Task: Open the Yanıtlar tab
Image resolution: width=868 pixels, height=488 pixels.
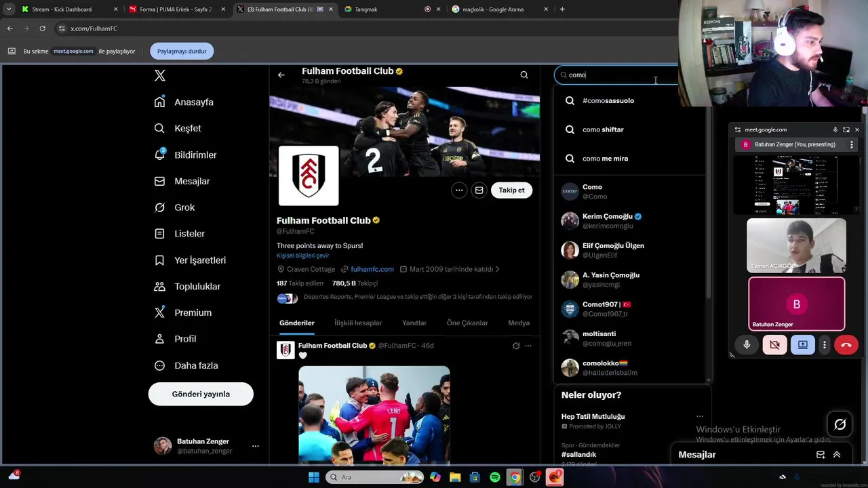Action: tap(414, 323)
